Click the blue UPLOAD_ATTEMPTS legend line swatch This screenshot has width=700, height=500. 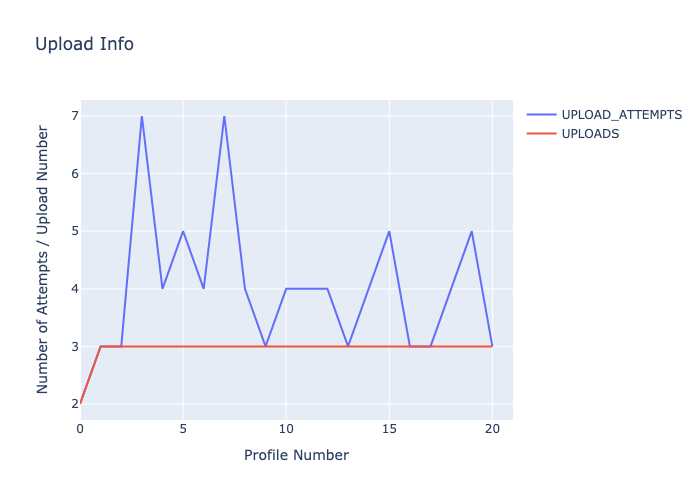click(541, 114)
